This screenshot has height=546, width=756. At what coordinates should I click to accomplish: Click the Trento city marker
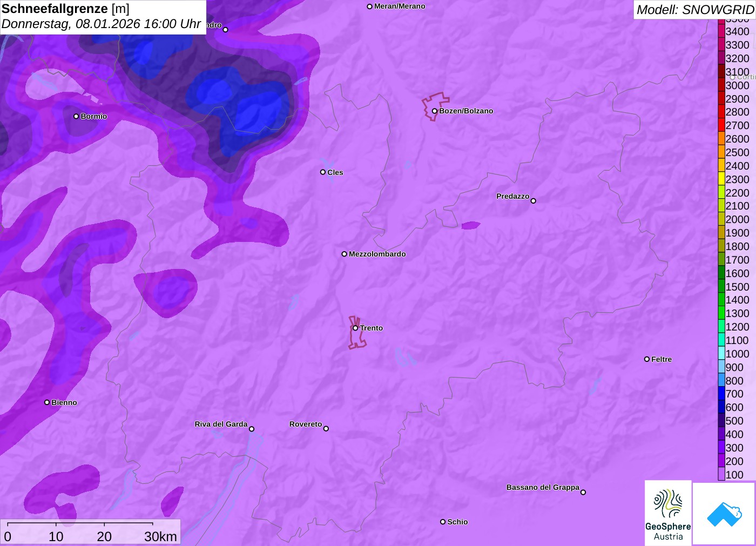[x=355, y=328]
